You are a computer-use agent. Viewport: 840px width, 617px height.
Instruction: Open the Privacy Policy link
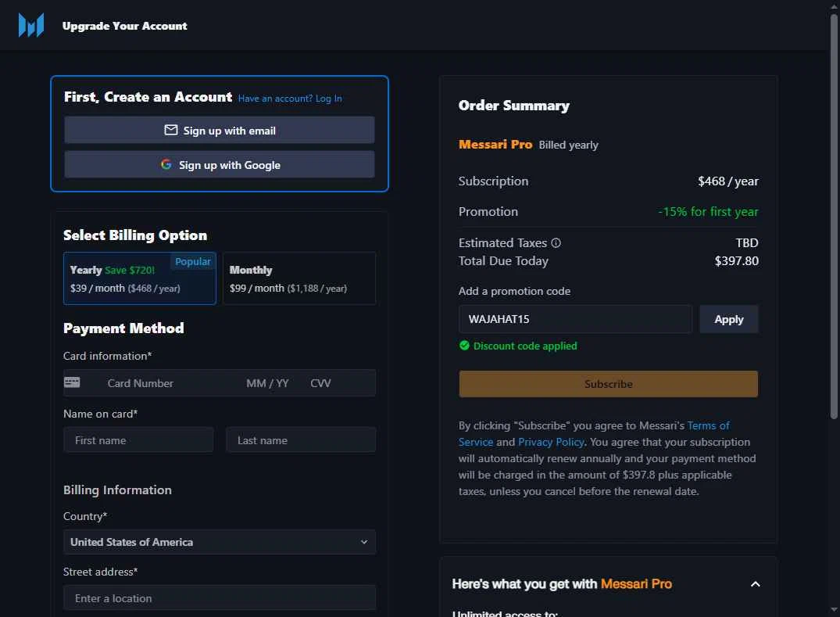(551, 442)
